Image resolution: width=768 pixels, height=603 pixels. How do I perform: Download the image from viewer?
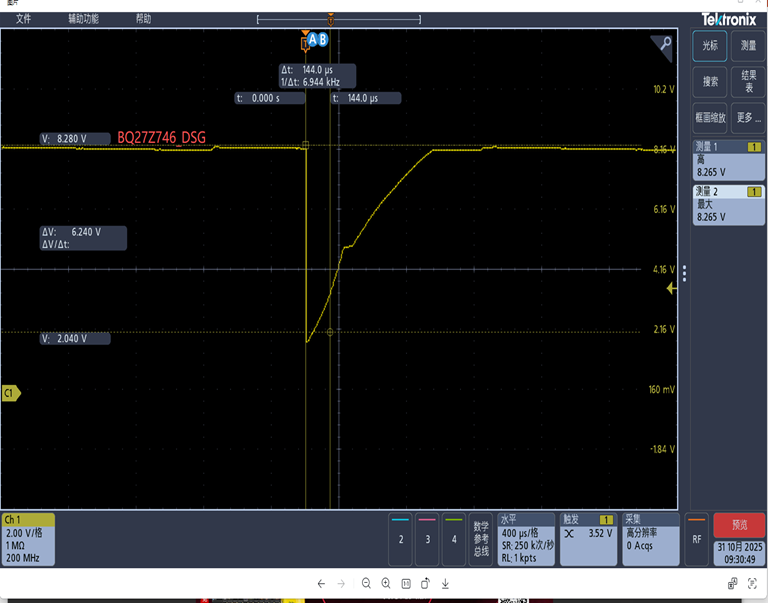[445, 583]
